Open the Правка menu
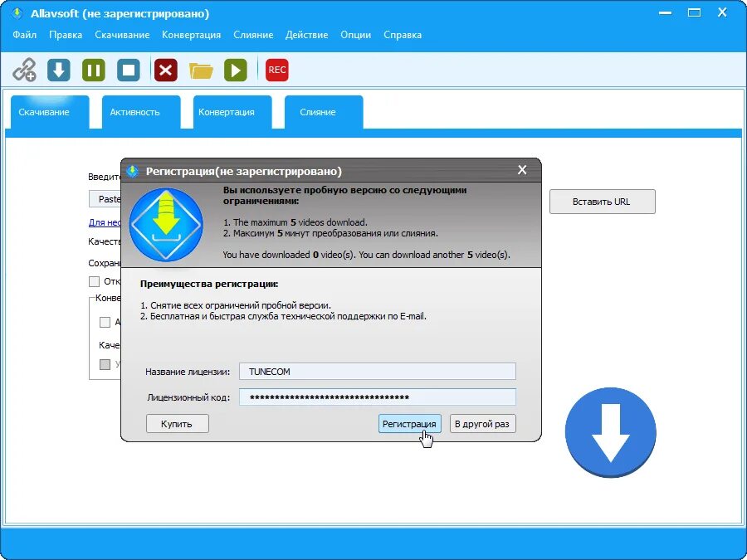 [66, 35]
